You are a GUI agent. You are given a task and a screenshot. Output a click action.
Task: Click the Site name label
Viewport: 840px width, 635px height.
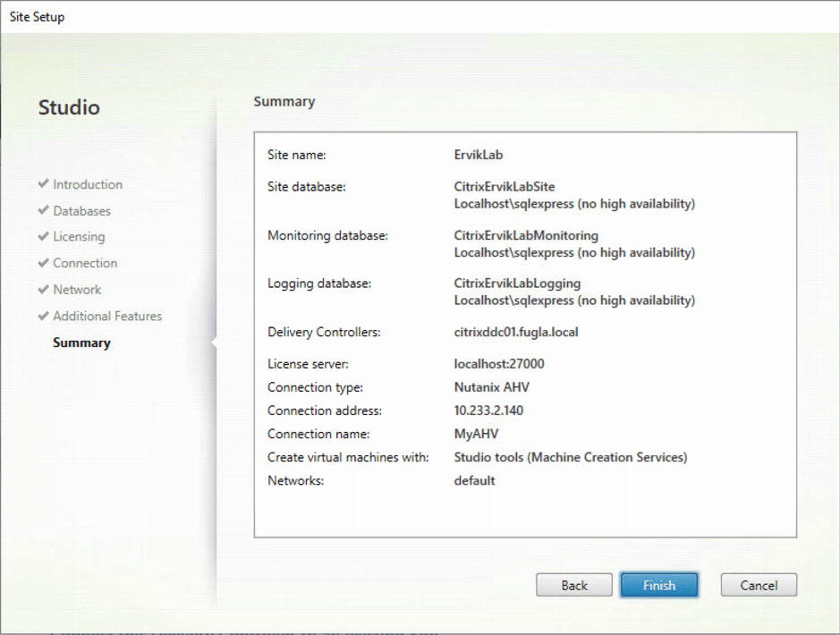tap(296, 155)
